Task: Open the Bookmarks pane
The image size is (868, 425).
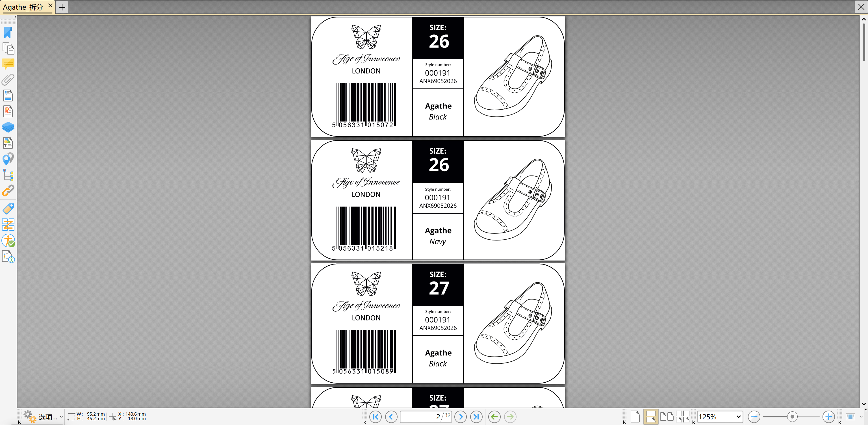Action: (8, 33)
